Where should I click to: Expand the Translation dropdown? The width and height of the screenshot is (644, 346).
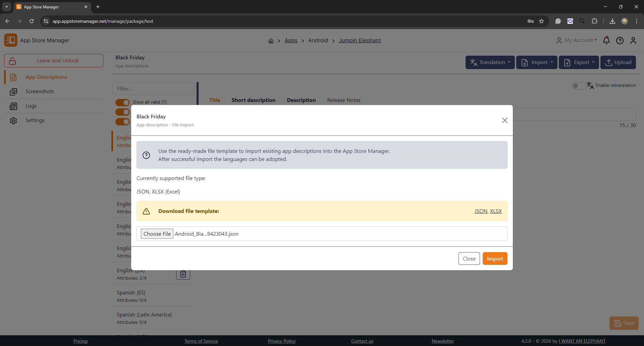coord(490,62)
